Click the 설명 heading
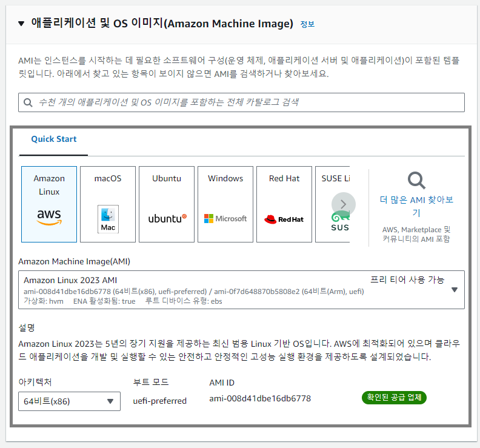 coord(27,327)
